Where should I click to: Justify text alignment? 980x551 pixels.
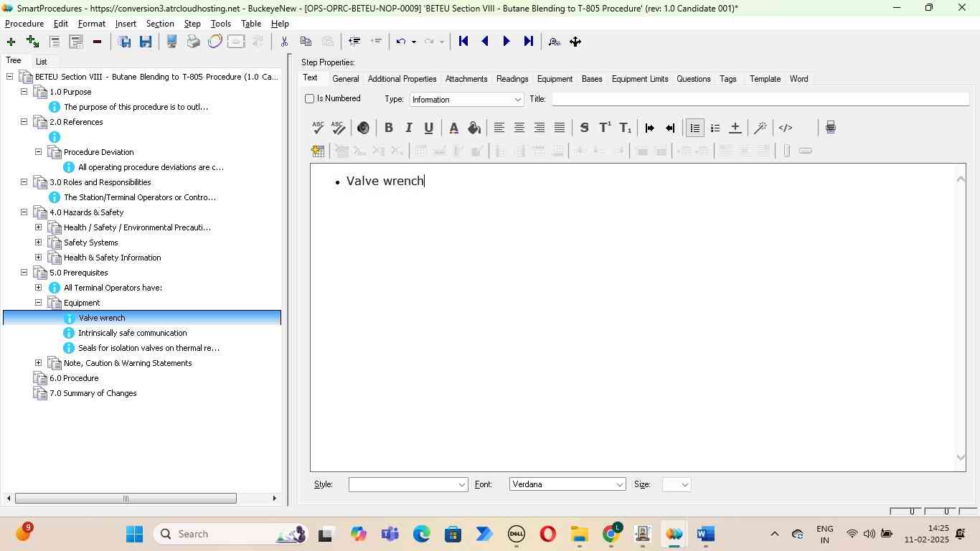(559, 128)
